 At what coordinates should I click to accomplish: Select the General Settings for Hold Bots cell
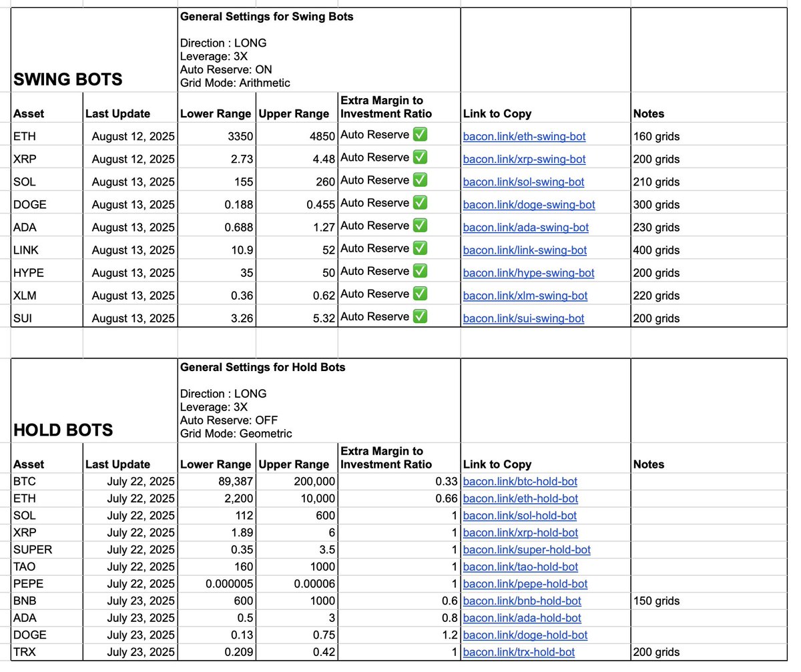319,400
